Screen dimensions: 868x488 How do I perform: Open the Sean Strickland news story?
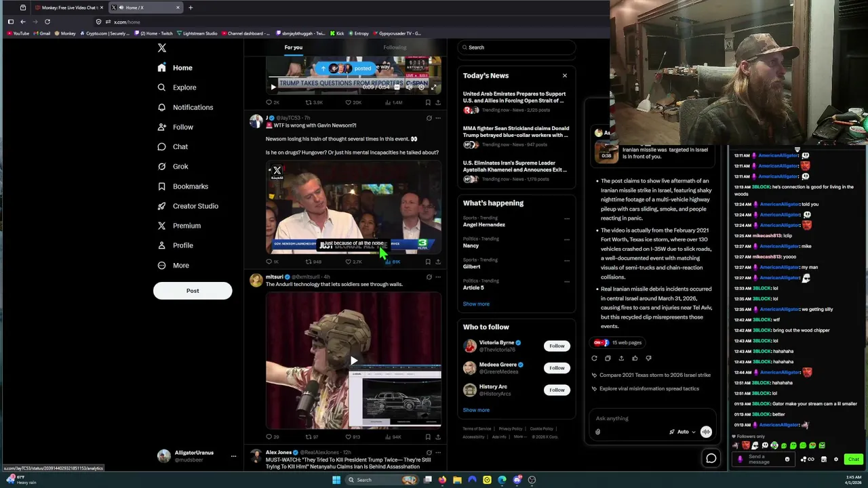516,136
